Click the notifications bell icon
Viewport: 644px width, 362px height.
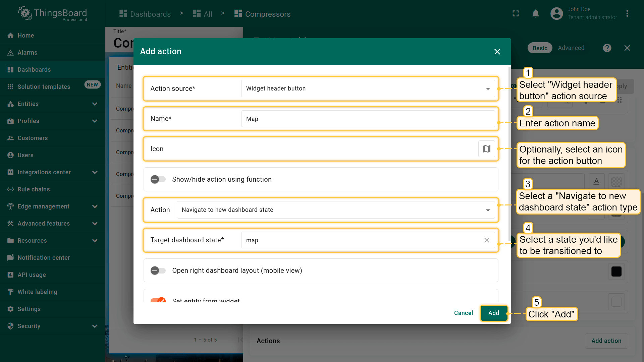pyautogui.click(x=536, y=14)
